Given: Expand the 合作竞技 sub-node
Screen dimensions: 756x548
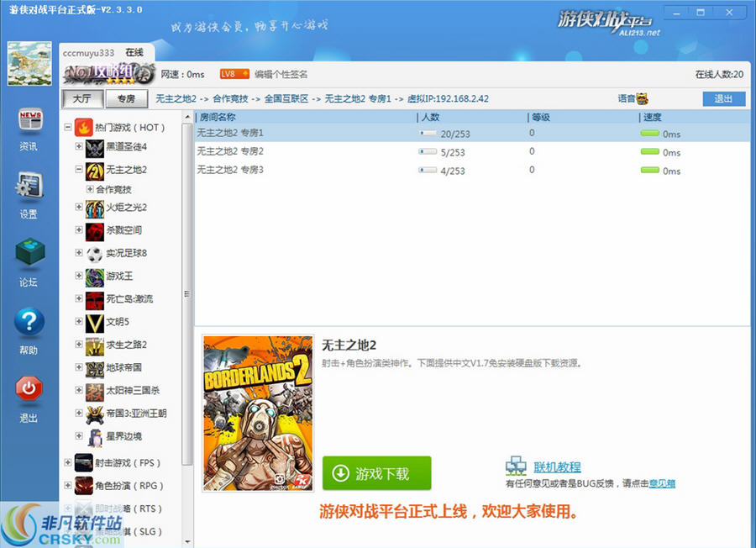Looking at the screenshot, I should click(x=90, y=189).
